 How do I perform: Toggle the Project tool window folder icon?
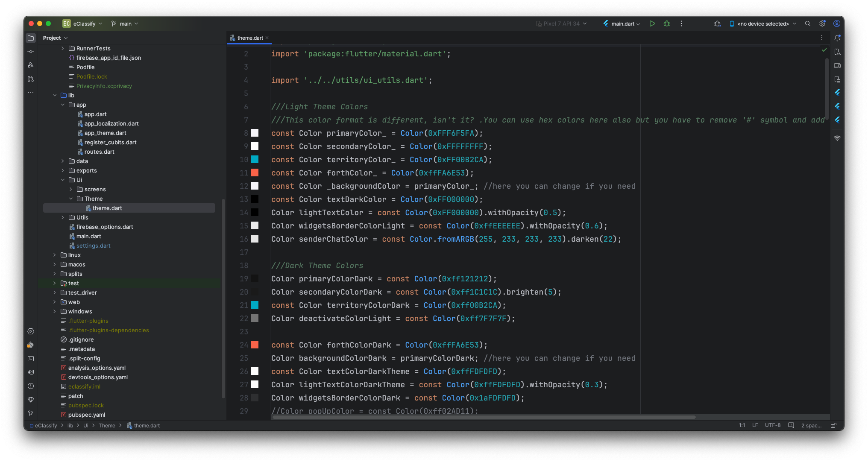(31, 38)
